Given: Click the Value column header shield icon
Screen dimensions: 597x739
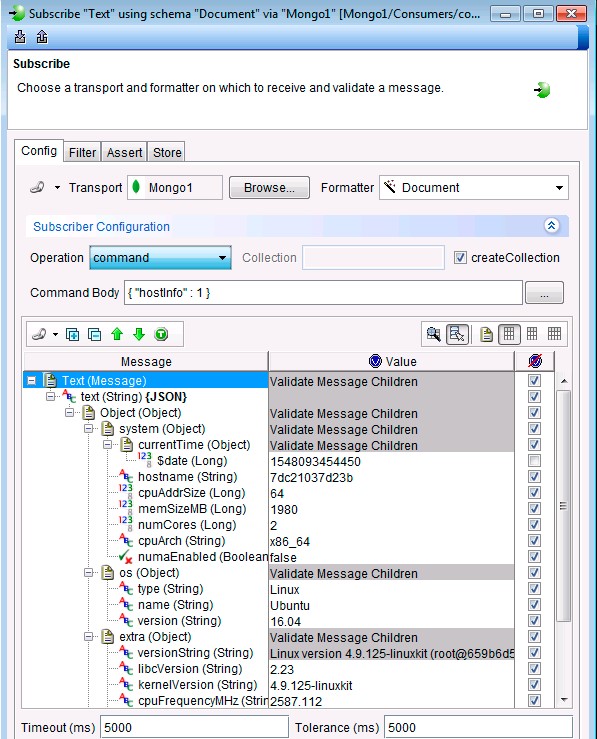Looking at the screenshot, I should (375, 361).
